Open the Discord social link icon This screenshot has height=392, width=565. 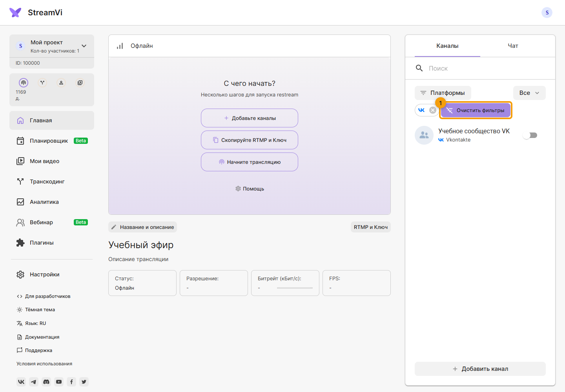tap(46, 382)
